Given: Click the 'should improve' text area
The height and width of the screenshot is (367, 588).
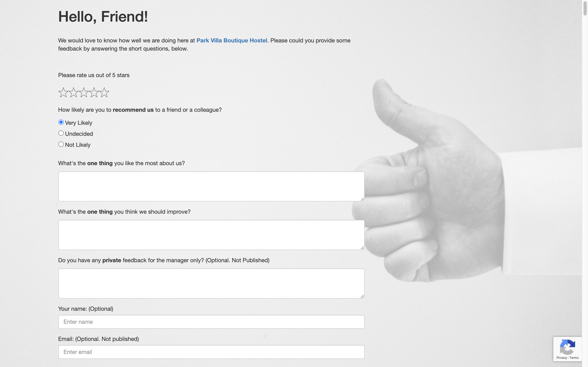Looking at the screenshot, I should click(x=211, y=235).
